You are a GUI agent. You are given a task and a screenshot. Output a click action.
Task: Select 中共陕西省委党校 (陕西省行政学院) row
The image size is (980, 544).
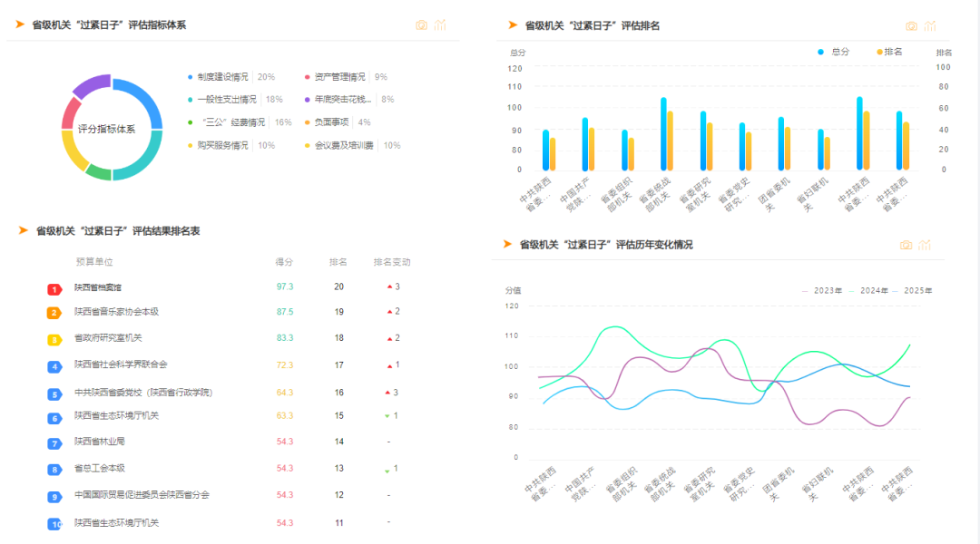228,393
